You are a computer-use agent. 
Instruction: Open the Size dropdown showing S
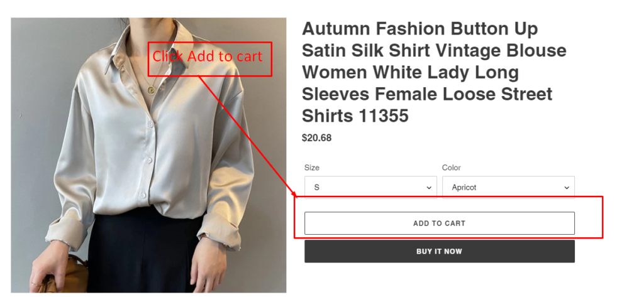[x=370, y=187]
